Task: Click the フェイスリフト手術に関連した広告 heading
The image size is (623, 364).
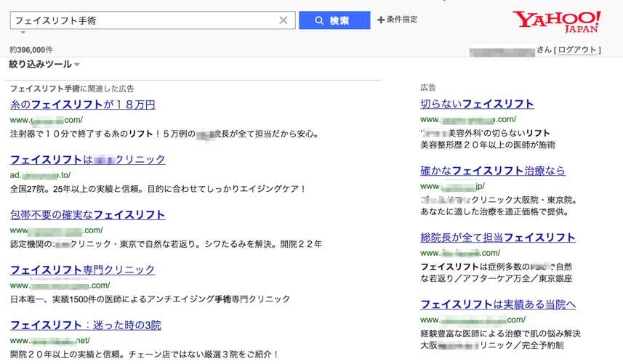Action: (x=72, y=89)
